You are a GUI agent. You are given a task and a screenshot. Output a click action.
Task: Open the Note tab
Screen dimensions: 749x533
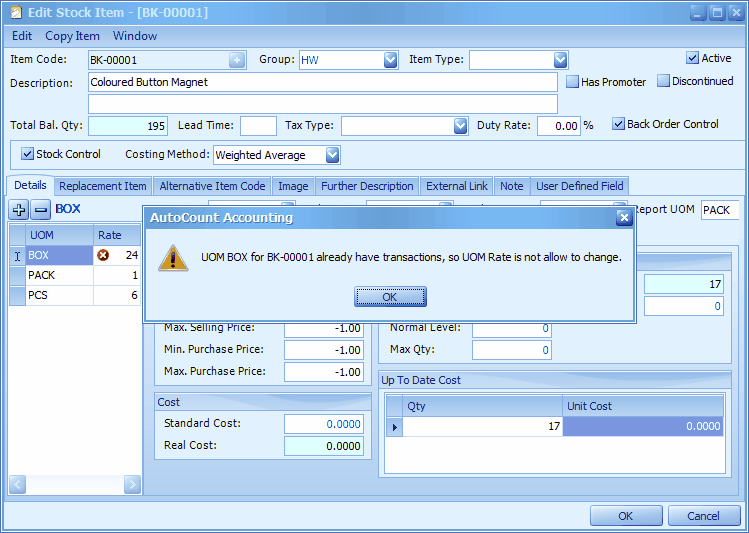(x=512, y=186)
